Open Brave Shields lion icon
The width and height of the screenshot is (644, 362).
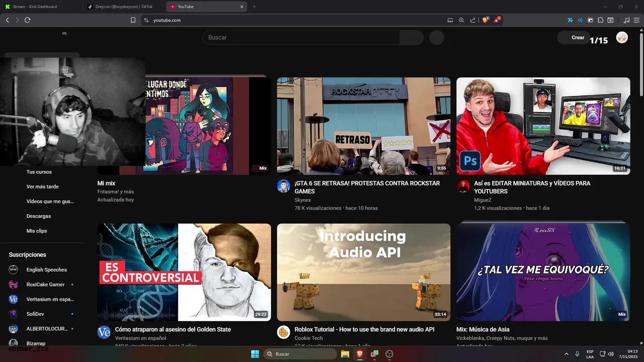pos(486,20)
